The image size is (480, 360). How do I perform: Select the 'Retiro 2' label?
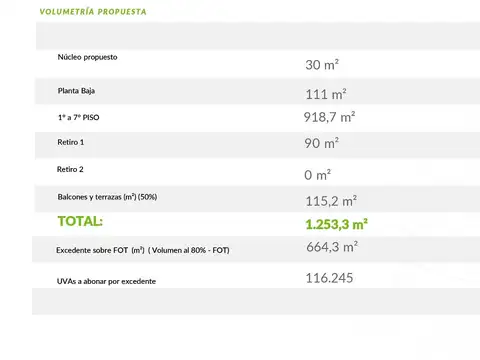pos(70,169)
